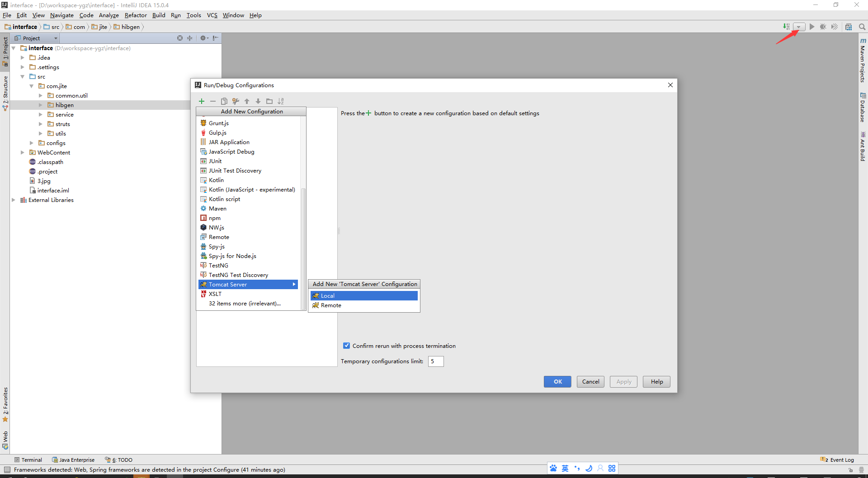Open Edit Defaults wrench icon

pos(236,101)
